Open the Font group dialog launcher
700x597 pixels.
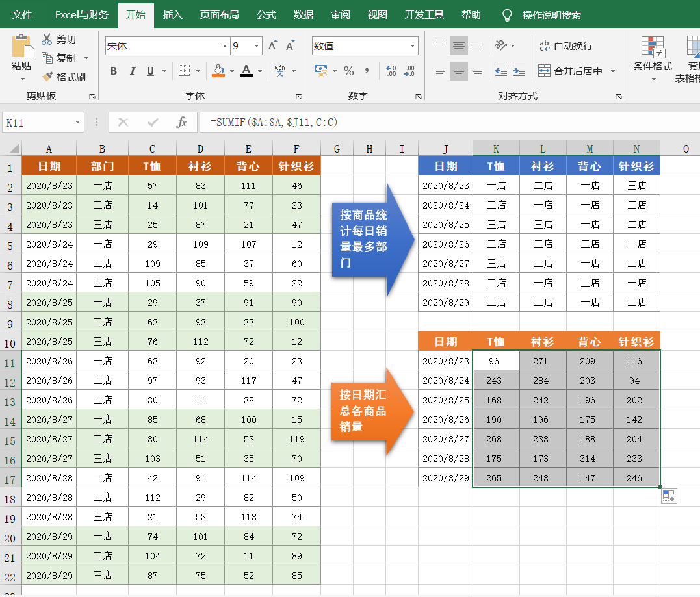point(299,97)
